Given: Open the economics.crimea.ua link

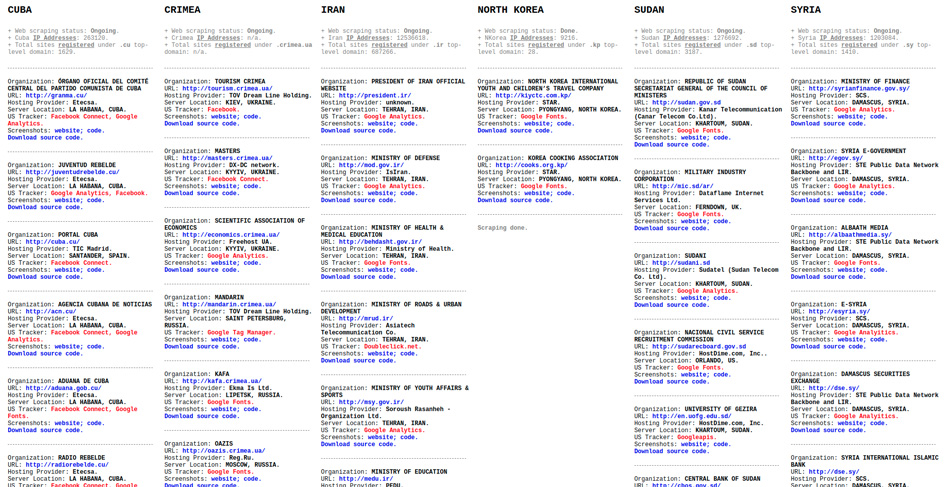Looking at the screenshot, I should [x=231, y=235].
